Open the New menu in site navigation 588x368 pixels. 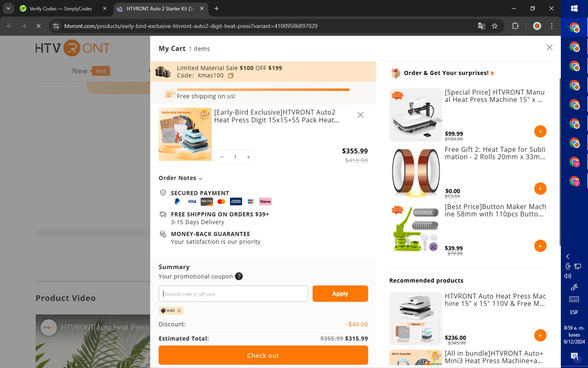pyautogui.click(x=80, y=71)
